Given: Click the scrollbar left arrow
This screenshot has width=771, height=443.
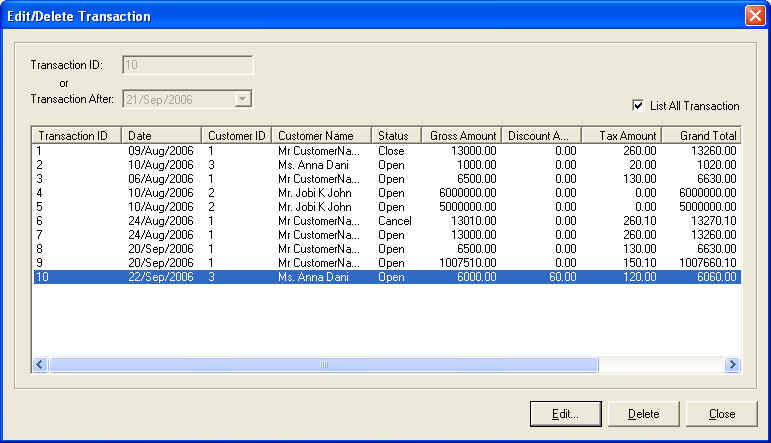Looking at the screenshot, I should tap(40, 364).
